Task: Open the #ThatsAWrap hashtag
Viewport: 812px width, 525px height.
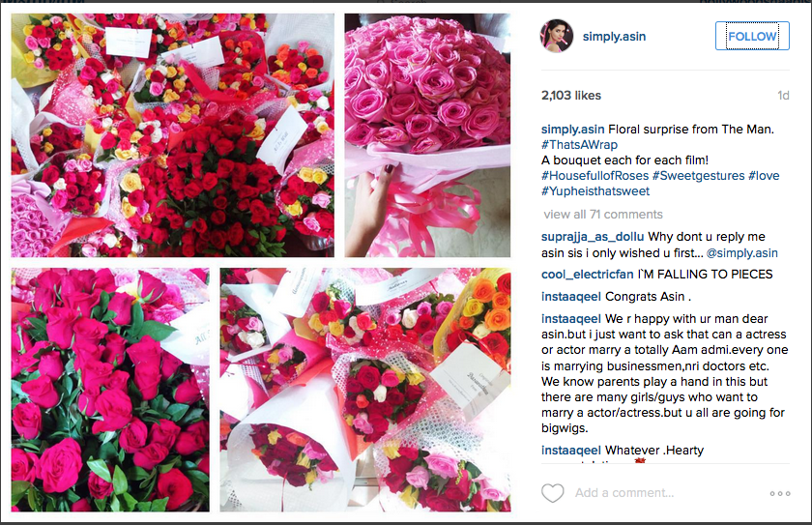Action: [x=579, y=145]
